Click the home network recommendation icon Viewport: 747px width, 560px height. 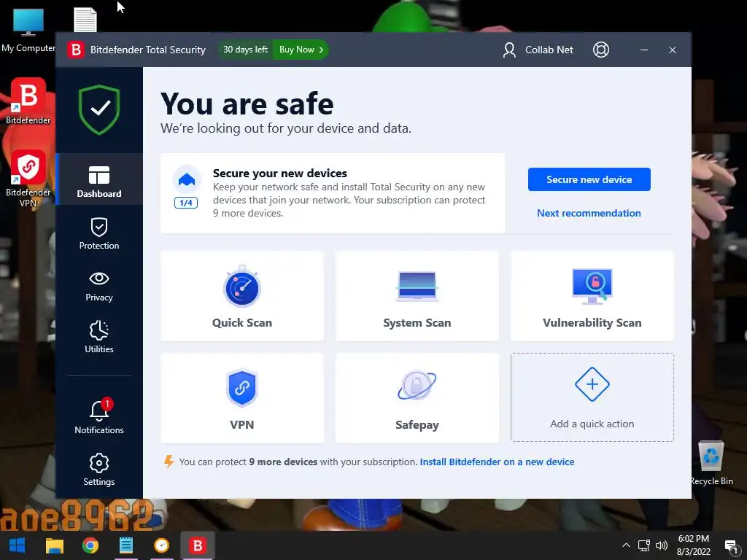[x=186, y=179]
